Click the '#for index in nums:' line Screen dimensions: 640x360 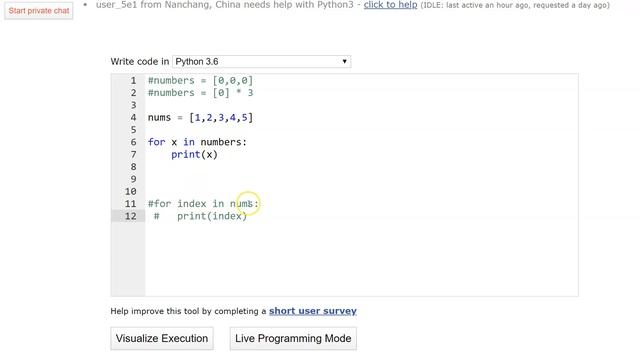pos(203,204)
